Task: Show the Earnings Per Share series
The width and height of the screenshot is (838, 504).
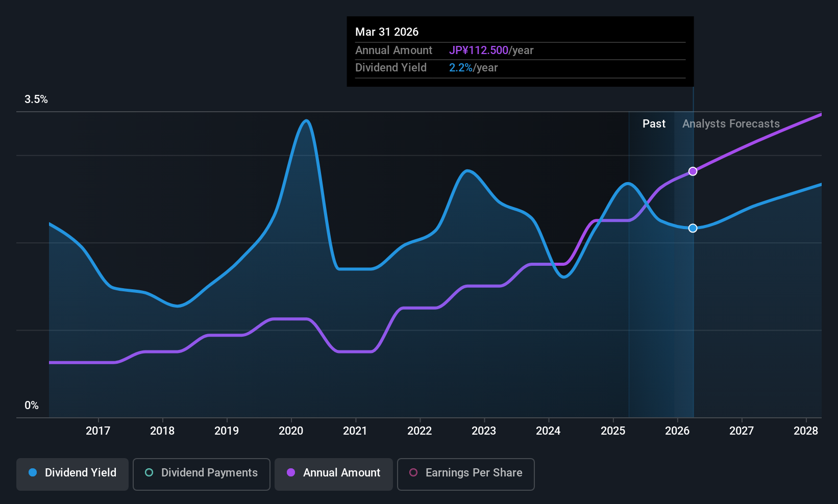Action: tap(466, 474)
